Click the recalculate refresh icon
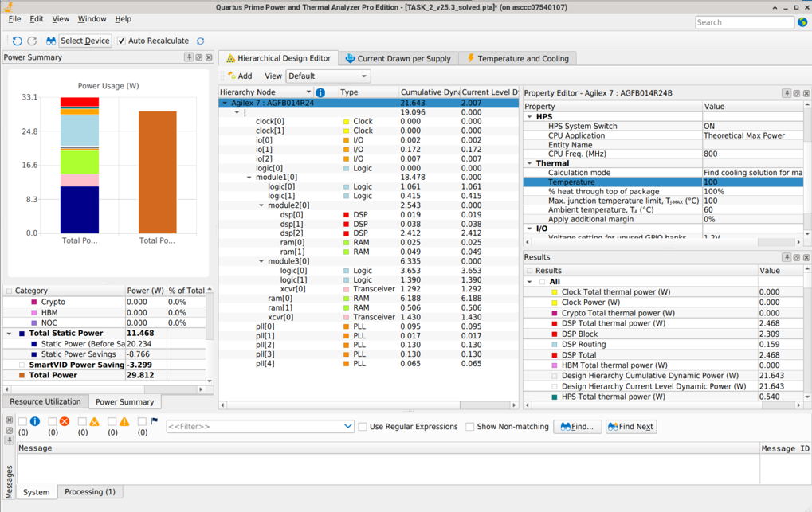The height and width of the screenshot is (512, 812). point(201,41)
